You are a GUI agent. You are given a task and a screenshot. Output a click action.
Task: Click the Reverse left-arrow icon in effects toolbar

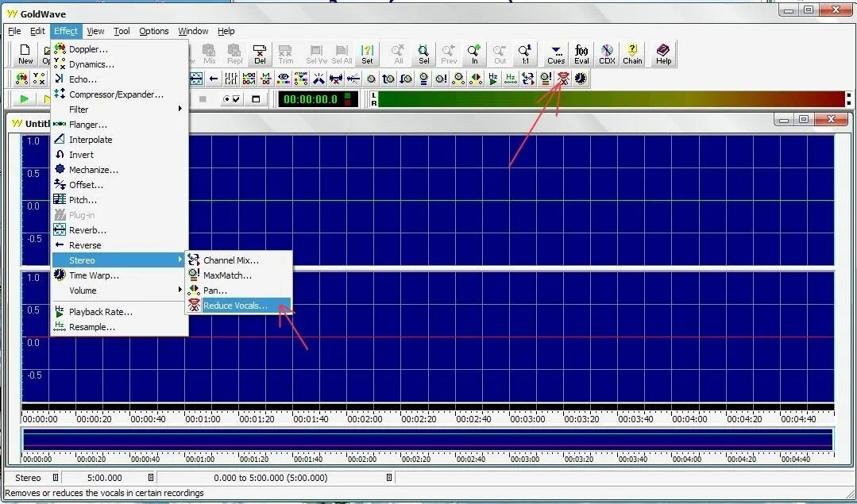point(214,79)
